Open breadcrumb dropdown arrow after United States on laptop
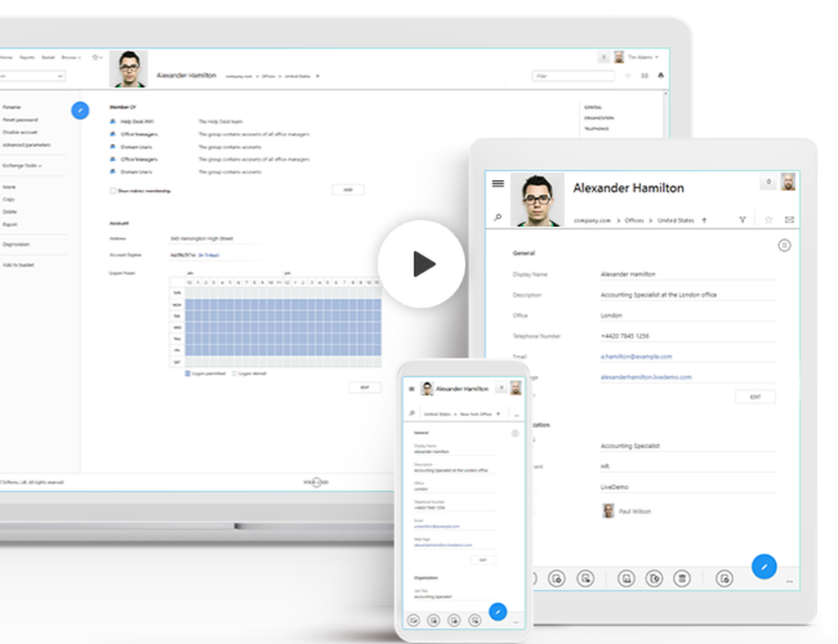838x644 pixels. click(x=318, y=76)
